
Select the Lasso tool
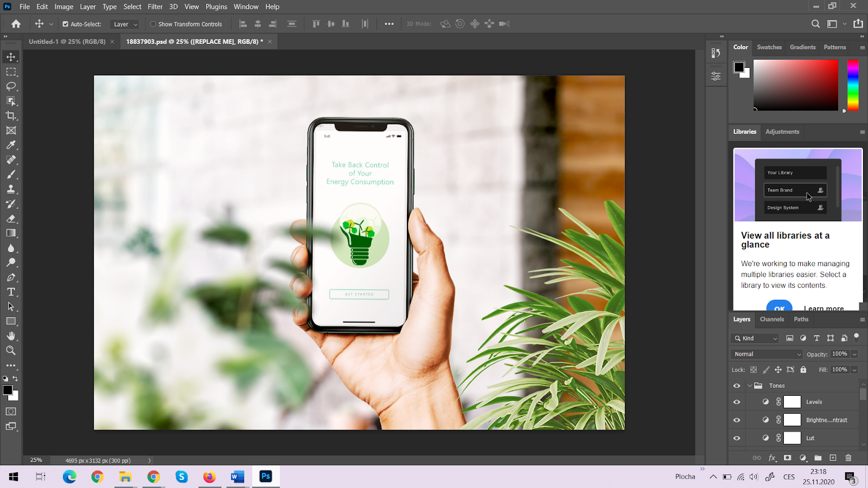11,86
